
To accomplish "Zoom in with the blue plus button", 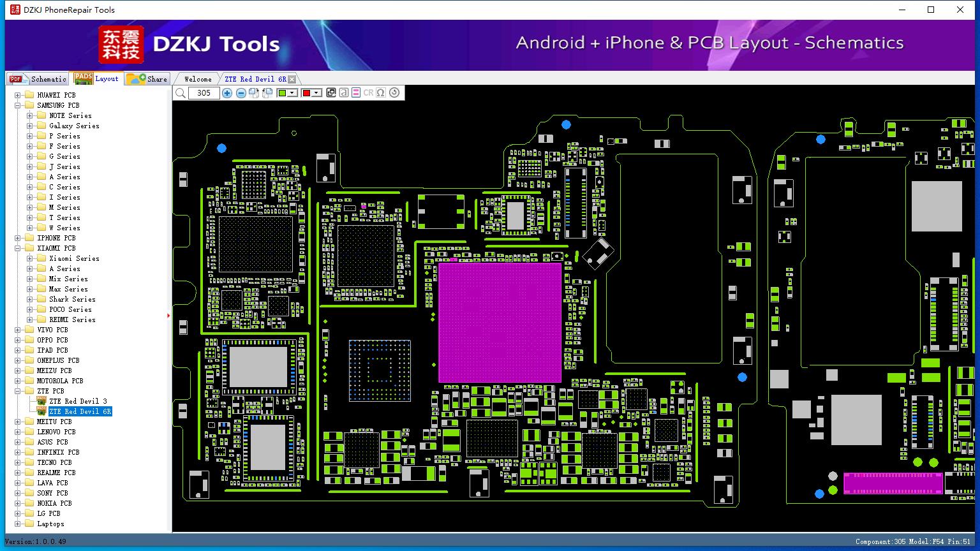I will click(x=227, y=93).
